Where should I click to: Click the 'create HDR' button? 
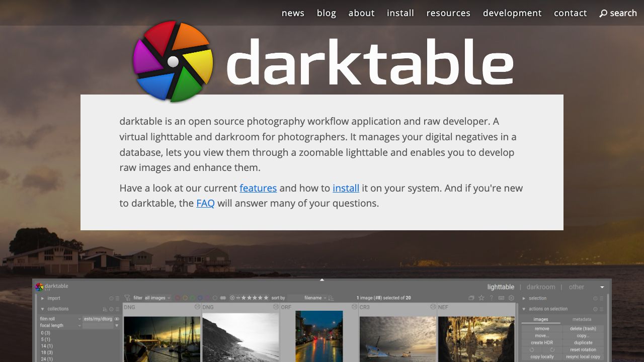(542, 343)
